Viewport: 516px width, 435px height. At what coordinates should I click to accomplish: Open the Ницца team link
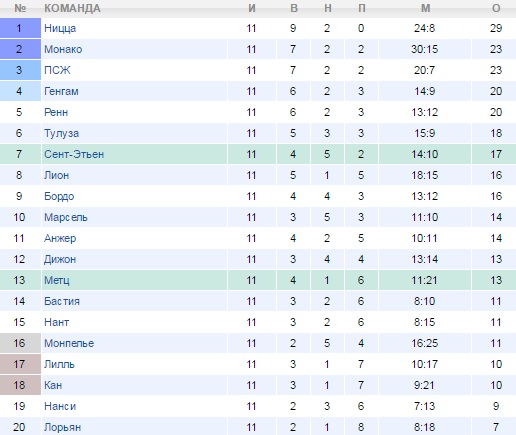point(60,28)
